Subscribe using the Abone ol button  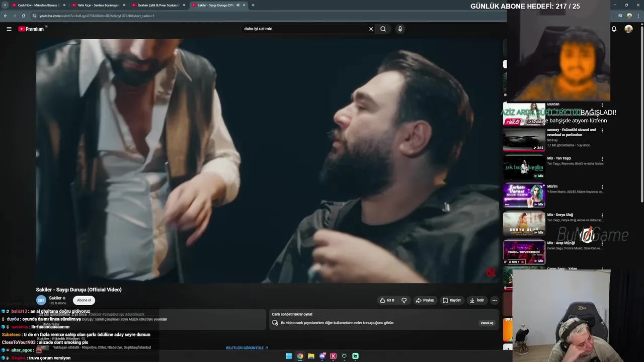click(x=84, y=300)
